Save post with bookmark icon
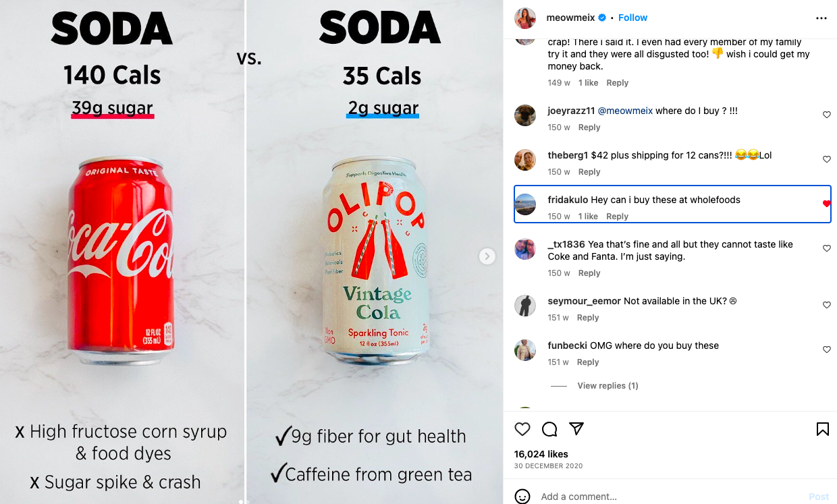The height and width of the screenshot is (504, 837). pos(823,429)
